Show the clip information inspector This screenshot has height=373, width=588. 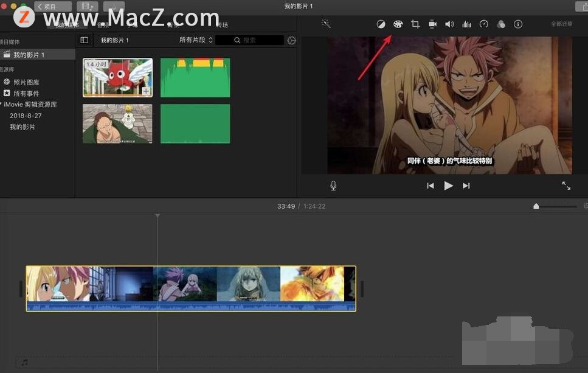click(x=518, y=24)
